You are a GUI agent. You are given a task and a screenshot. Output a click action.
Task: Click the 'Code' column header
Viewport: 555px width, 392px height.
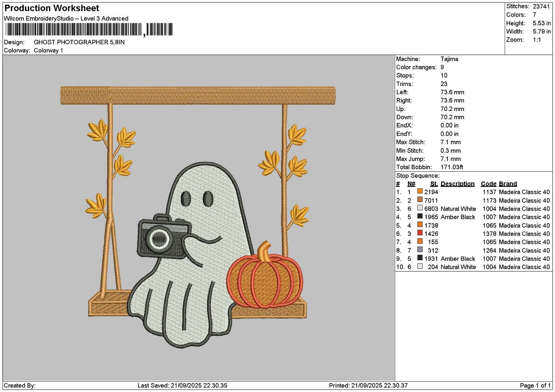point(489,184)
